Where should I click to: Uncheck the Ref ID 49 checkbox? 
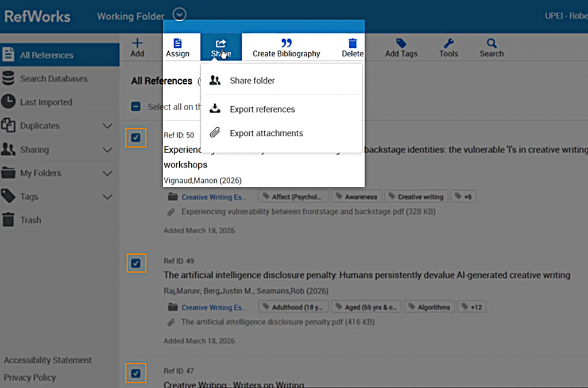pyautogui.click(x=136, y=263)
